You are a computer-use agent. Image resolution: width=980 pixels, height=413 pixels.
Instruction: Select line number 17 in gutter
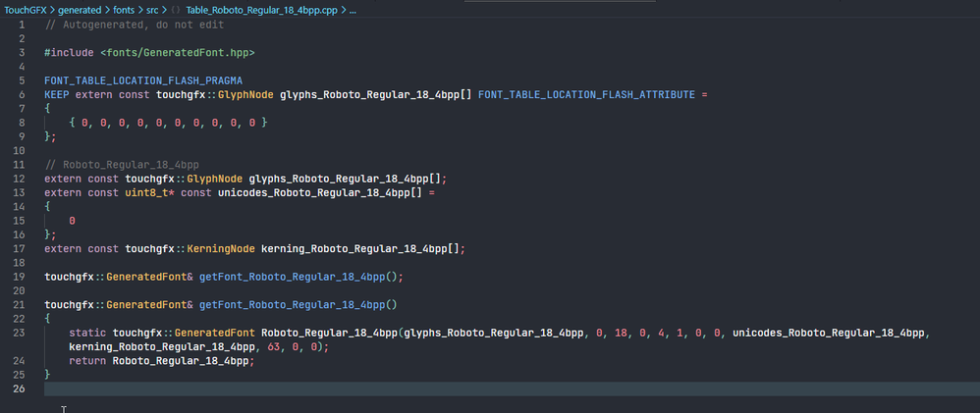(20, 248)
